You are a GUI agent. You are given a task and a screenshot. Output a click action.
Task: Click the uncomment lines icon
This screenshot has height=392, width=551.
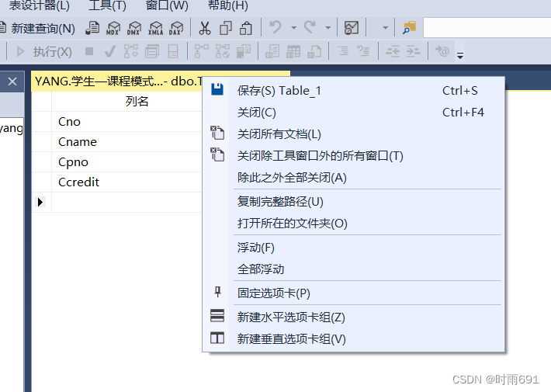[x=363, y=52]
